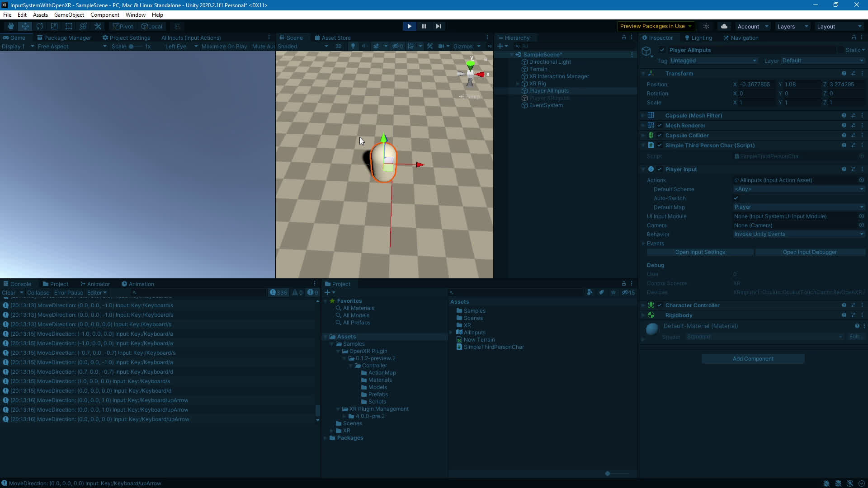868x488 pixels.
Task: Select the Rotate tool
Action: tap(40, 26)
